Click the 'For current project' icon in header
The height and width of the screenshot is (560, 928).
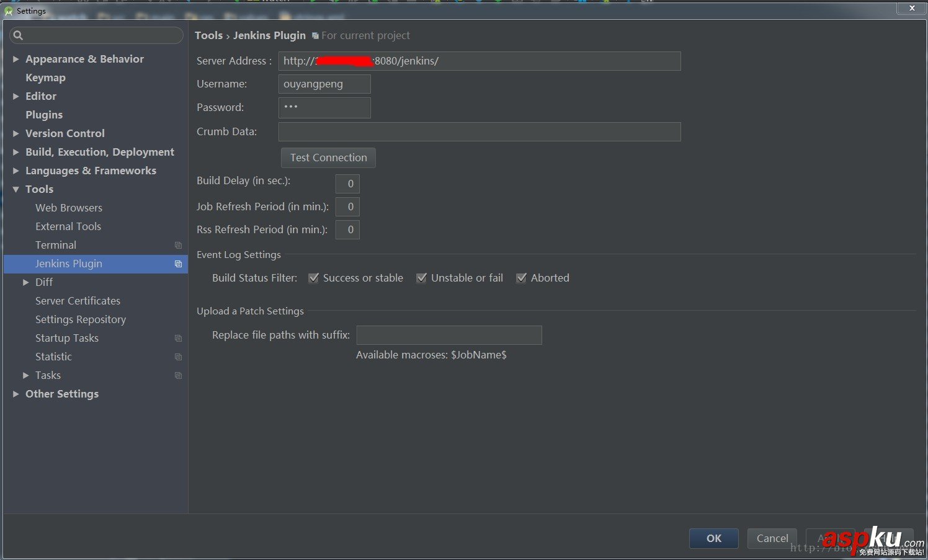tap(315, 35)
